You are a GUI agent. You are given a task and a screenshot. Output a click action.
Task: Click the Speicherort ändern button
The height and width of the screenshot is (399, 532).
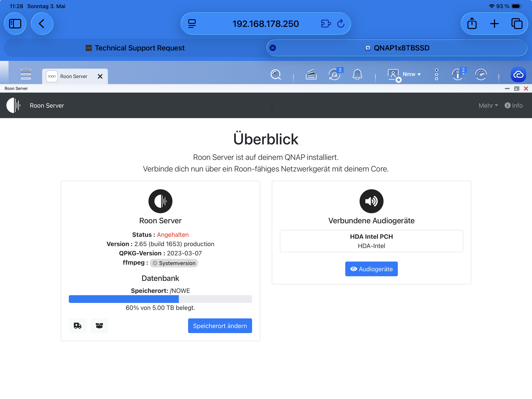[220, 326]
